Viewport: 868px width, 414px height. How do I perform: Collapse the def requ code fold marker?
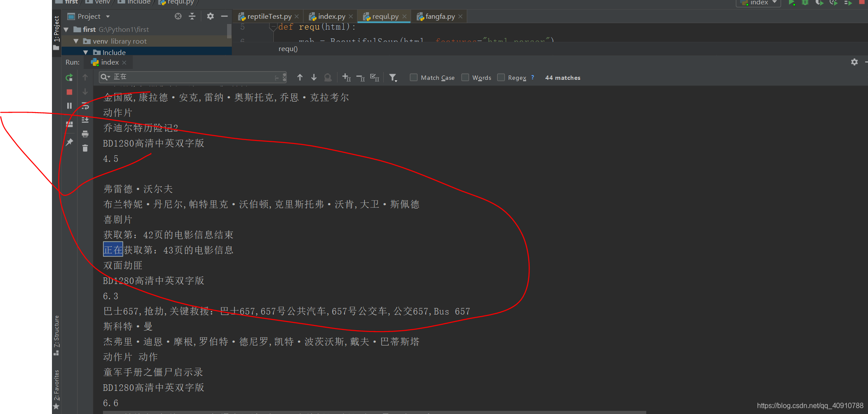tap(273, 27)
